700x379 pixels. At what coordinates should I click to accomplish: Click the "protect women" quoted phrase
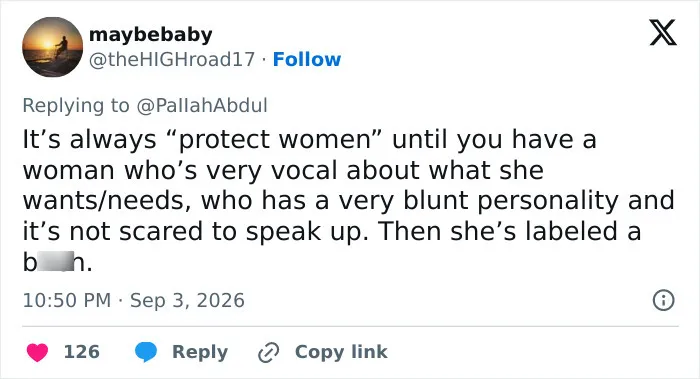click(275, 140)
